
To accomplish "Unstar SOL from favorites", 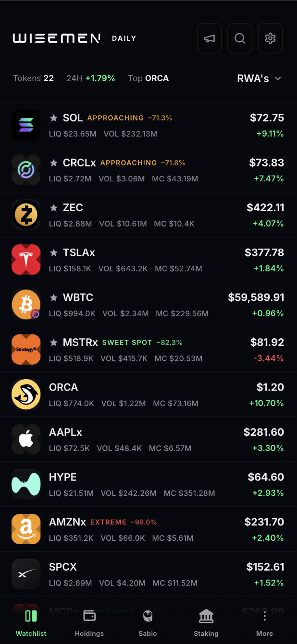I will [x=54, y=118].
